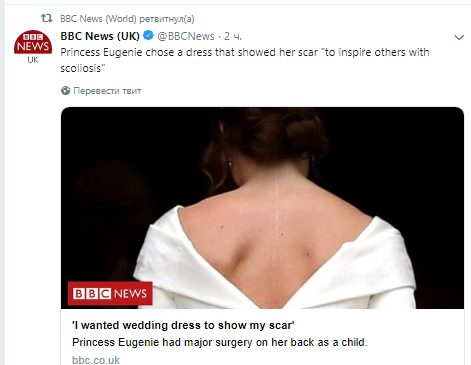Open the Princess Eugenie wedding dress photo
Image resolution: width=471 pixels, height=365 pixels.
click(x=262, y=208)
